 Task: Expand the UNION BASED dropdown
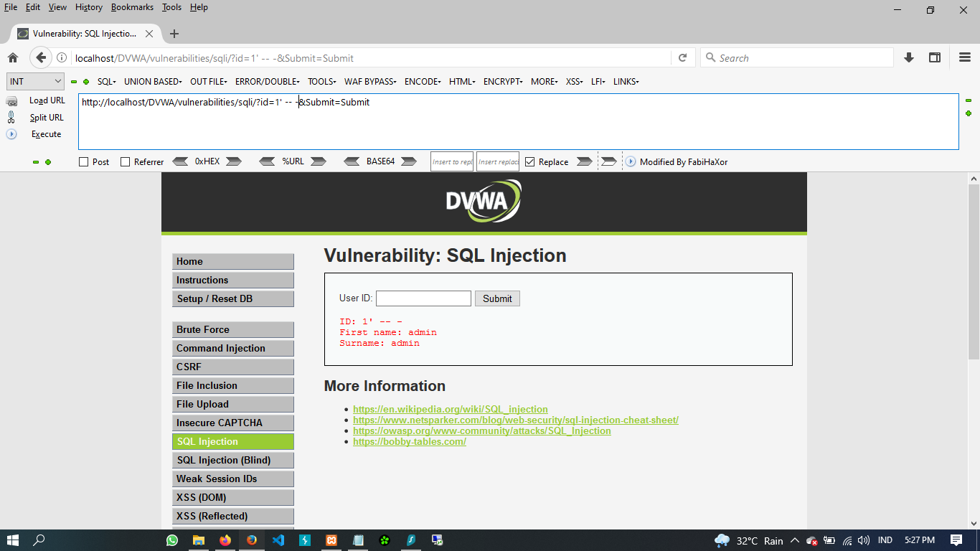coord(153,82)
